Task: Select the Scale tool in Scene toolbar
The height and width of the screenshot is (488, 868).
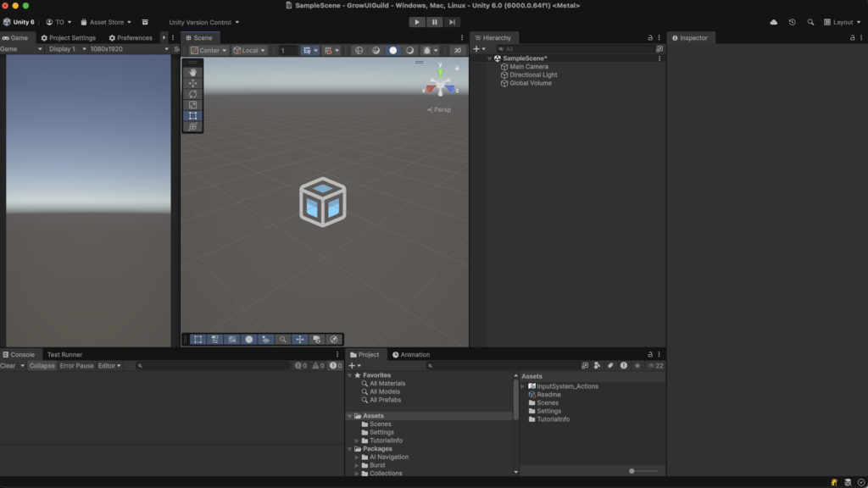Action: 192,105
